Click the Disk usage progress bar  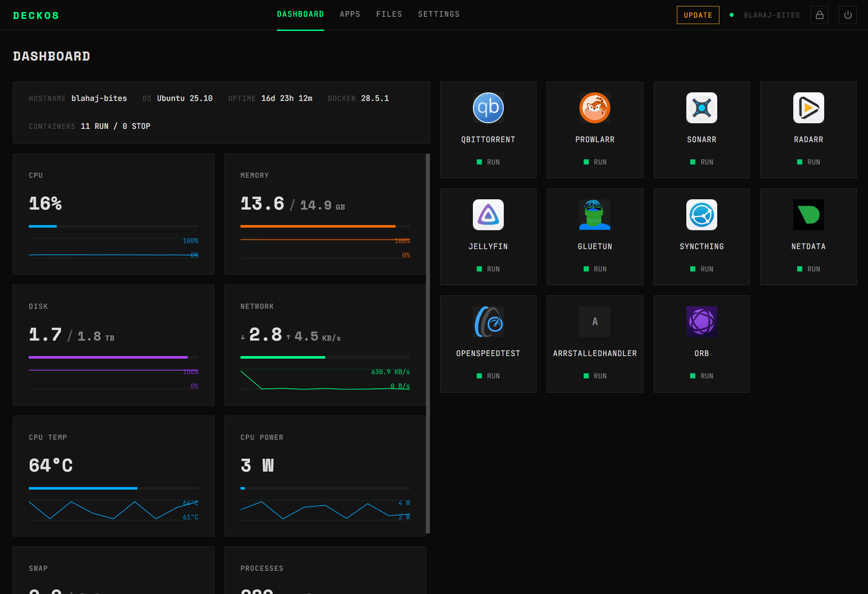pyautogui.click(x=113, y=357)
